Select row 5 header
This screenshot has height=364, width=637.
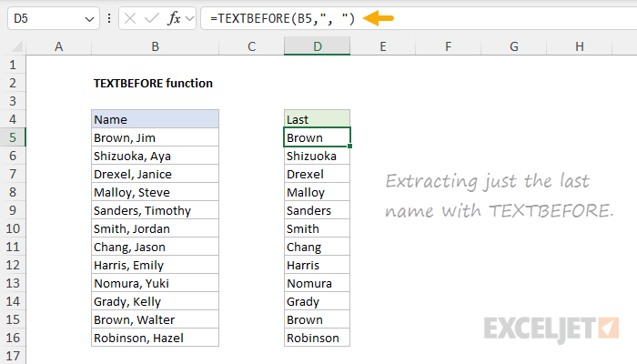click(13, 137)
